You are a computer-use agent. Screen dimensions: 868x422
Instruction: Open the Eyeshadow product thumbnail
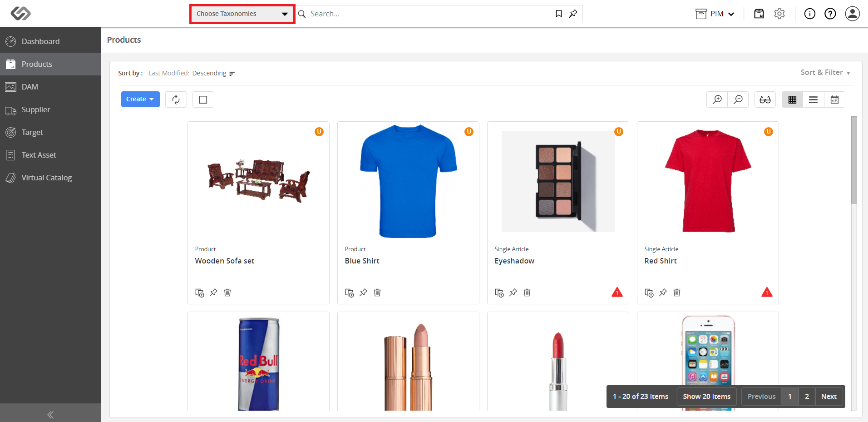pos(558,181)
